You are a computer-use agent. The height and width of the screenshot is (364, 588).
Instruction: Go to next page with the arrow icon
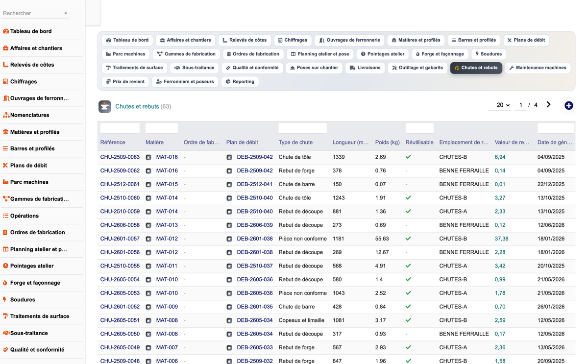coord(549,104)
